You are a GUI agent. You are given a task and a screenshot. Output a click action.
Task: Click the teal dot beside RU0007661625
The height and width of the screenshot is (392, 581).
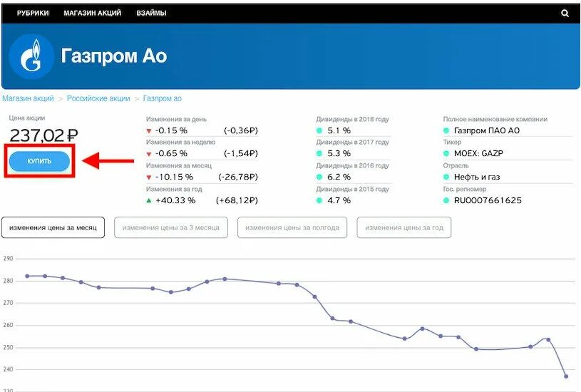coord(446,200)
